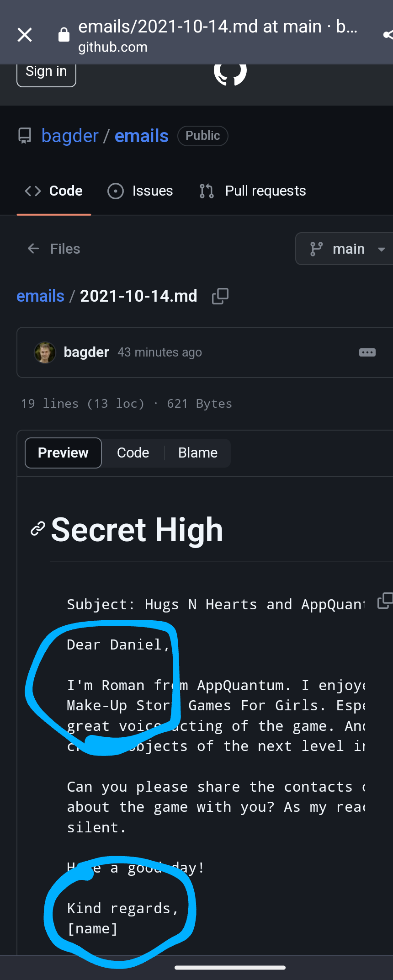393x980 pixels.
Task: Switch to the Code view
Action: point(133,453)
